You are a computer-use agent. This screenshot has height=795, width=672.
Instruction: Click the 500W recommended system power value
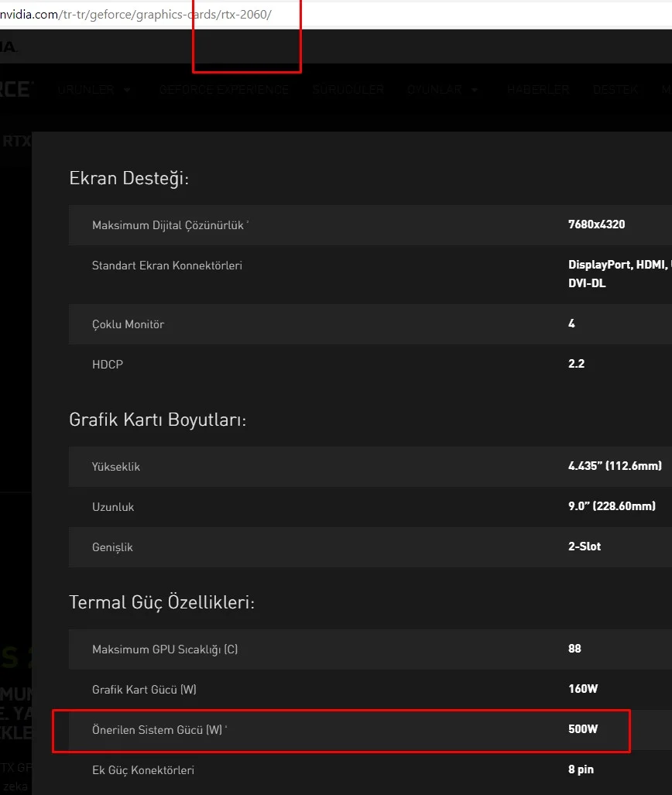click(x=583, y=729)
